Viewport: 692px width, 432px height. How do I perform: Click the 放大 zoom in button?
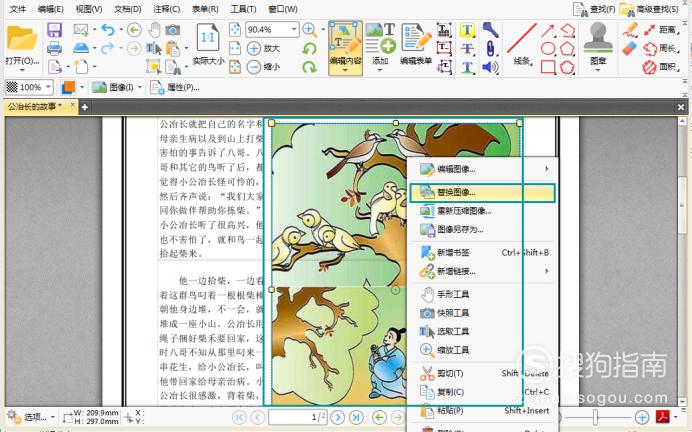(263, 48)
